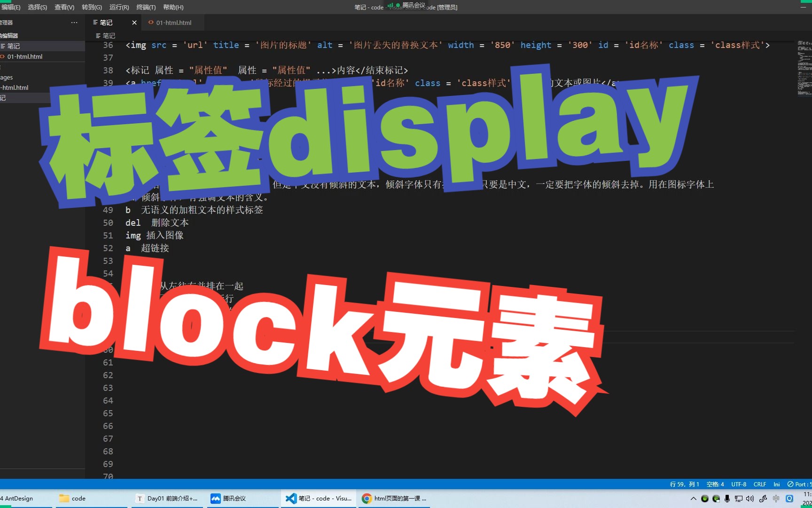Select the 笔记 editor tab

coord(107,22)
